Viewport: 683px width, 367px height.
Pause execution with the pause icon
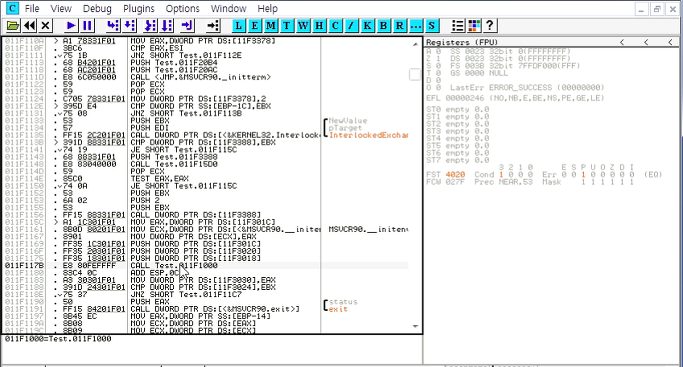pos(87,26)
